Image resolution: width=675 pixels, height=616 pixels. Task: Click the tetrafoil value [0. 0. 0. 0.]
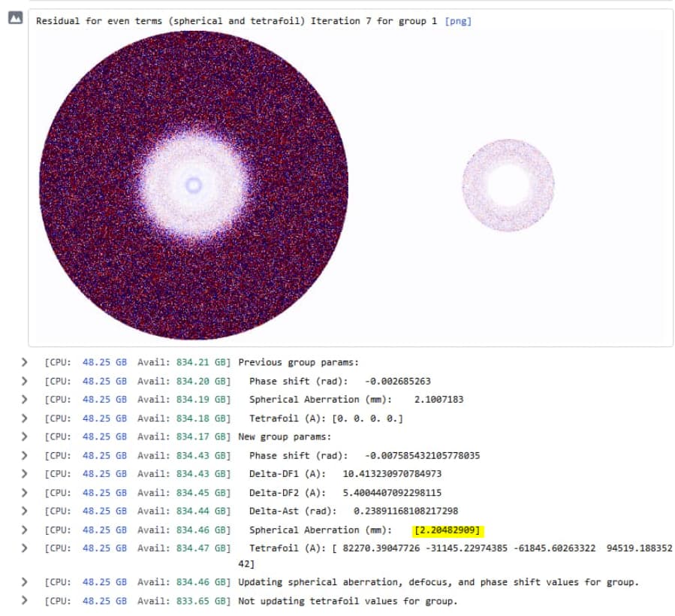click(x=367, y=418)
